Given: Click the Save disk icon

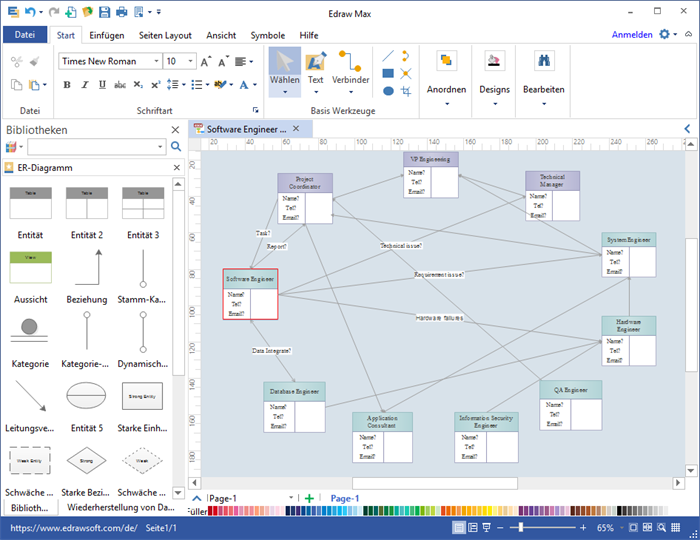Looking at the screenshot, I should click(104, 12).
